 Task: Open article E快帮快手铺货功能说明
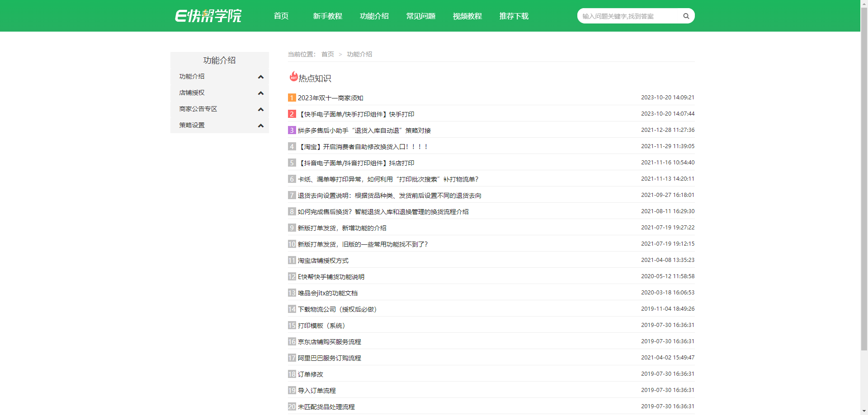pyautogui.click(x=331, y=277)
